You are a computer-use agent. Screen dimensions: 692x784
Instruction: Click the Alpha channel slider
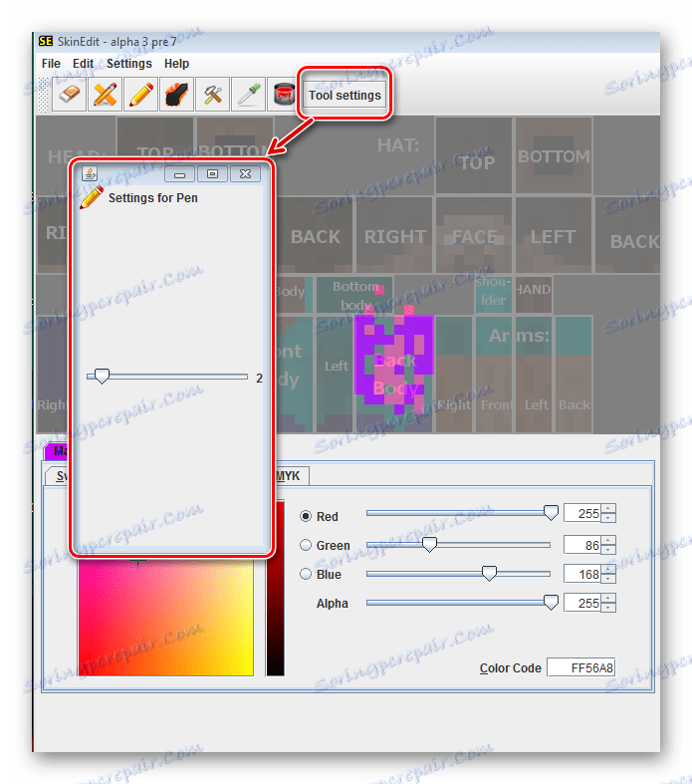tap(459, 603)
